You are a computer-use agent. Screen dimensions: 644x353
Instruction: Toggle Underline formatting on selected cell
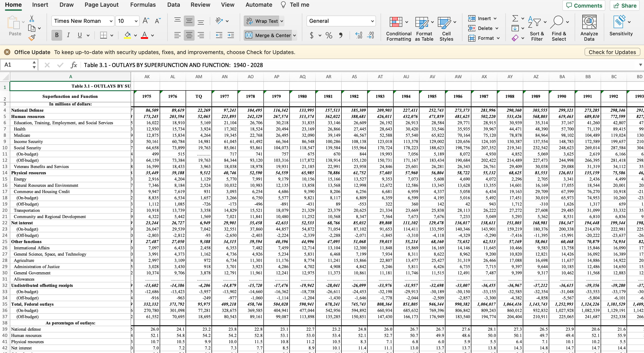(x=80, y=35)
